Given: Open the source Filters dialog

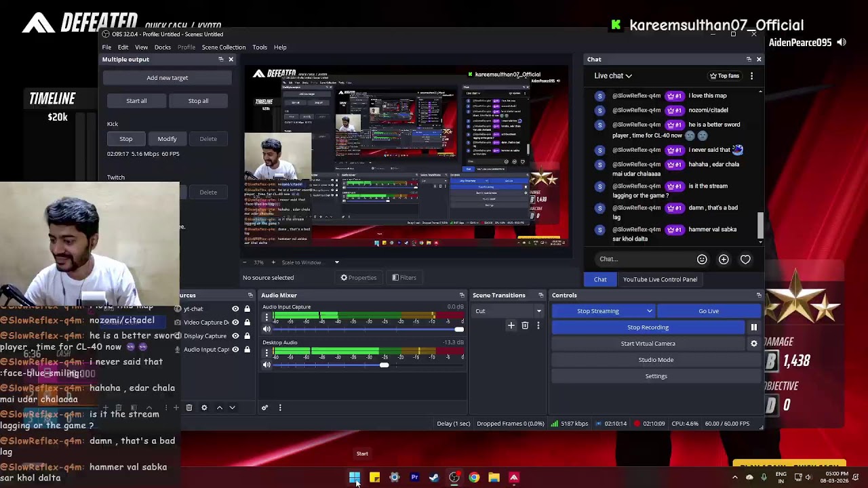Looking at the screenshot, I should 404,278.
